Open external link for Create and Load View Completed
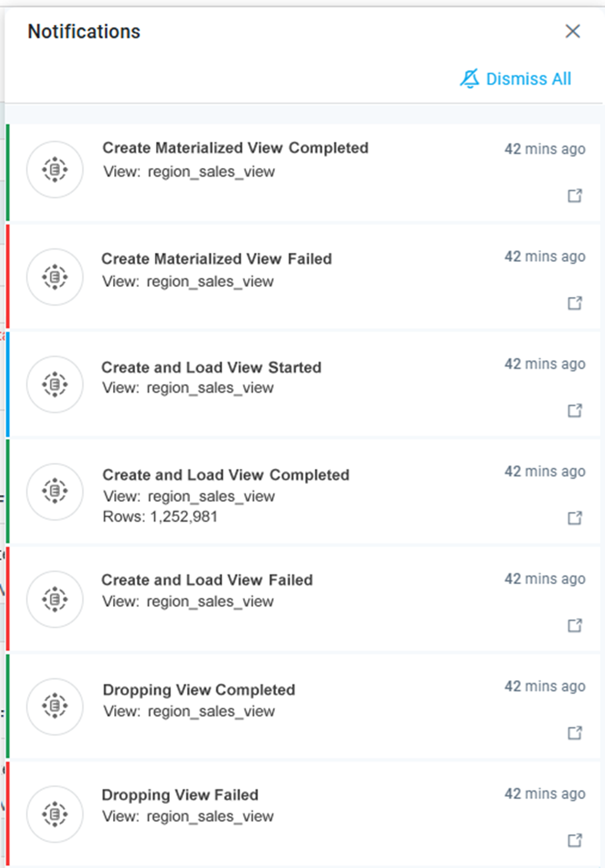 [575, 518]
